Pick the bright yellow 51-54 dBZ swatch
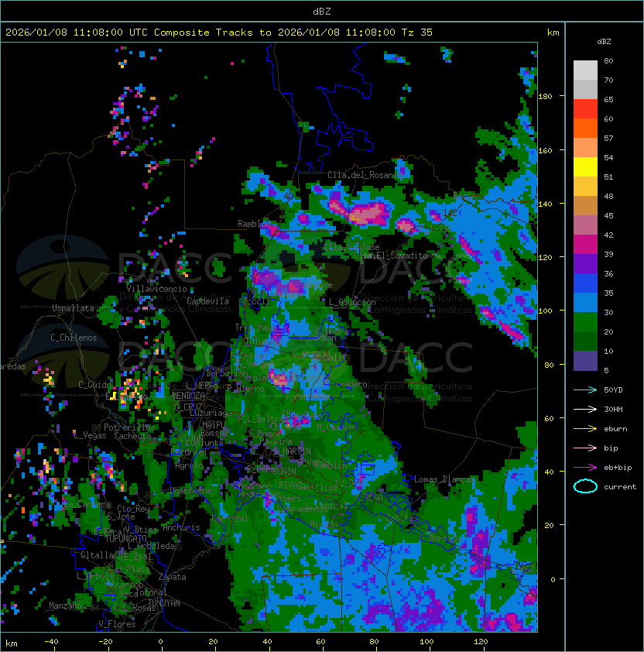 coord(585,167)
